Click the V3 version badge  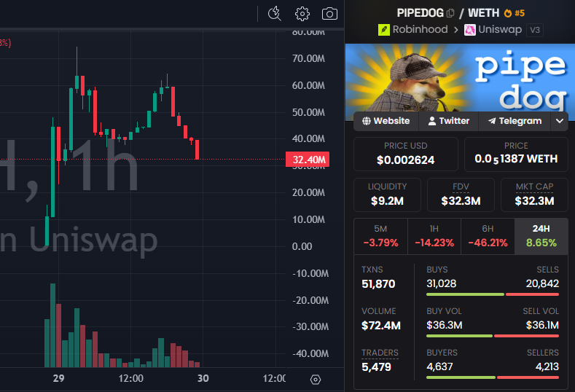535,30
